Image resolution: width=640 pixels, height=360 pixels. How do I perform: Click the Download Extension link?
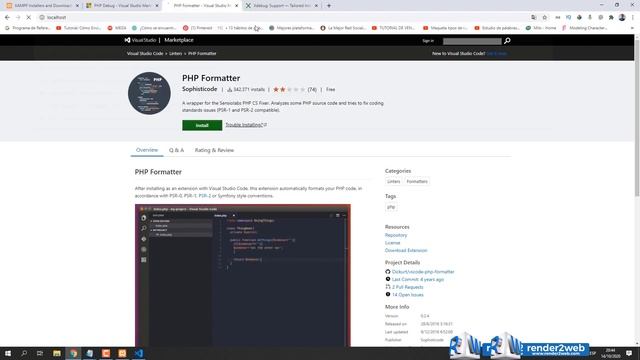coord(406,250)
